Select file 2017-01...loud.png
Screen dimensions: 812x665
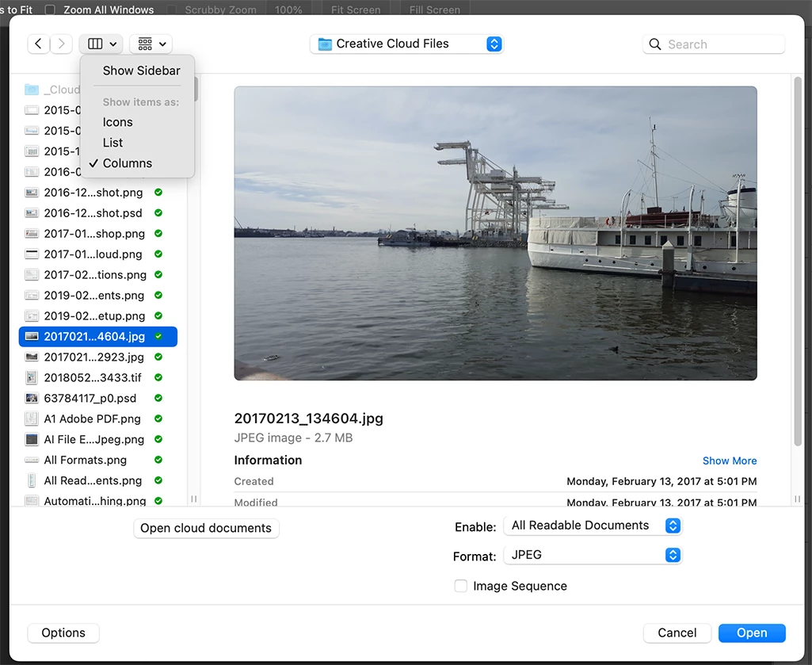click(98, 254)
